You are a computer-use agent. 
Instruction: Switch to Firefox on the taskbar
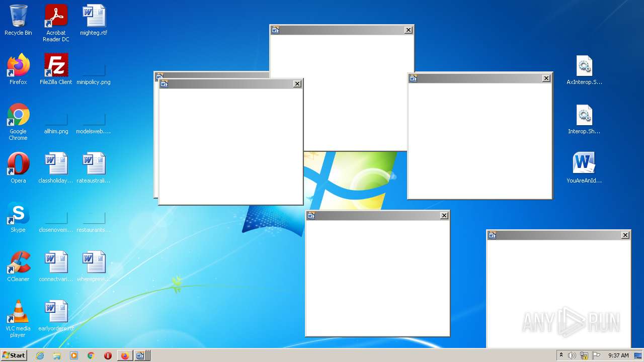(x=125, y=355)
